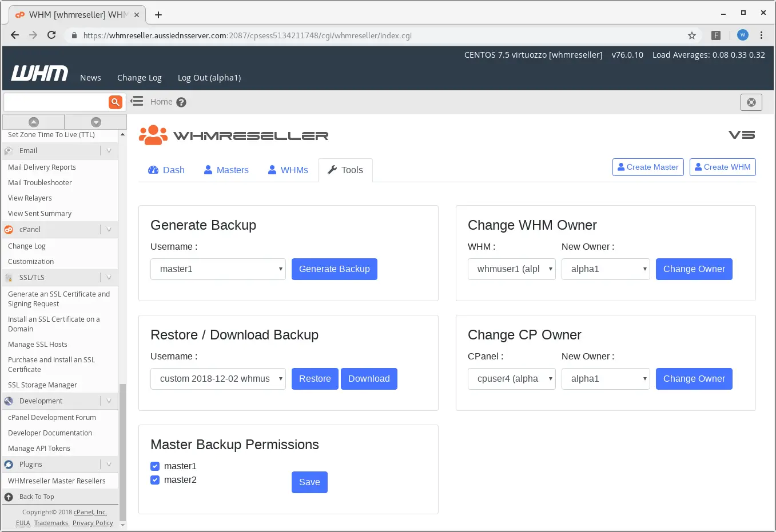Viewport: 776px width, 532px height.
Task: Collapse the Plugins section chevron
Action: click(109, 465)
